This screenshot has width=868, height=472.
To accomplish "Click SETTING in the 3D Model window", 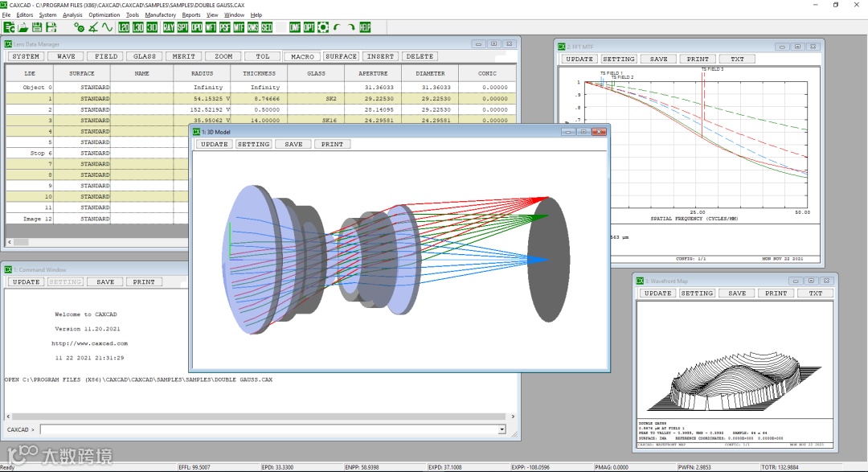I will 253,144.
